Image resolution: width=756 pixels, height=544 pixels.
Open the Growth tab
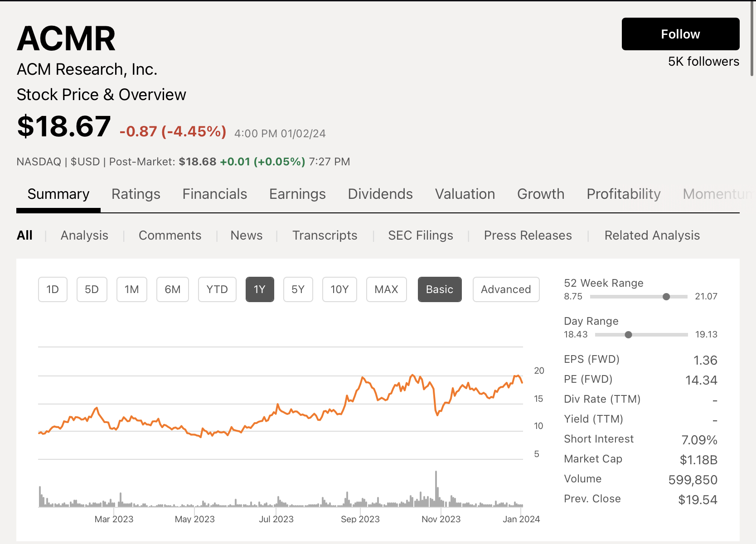pos(541,194)
